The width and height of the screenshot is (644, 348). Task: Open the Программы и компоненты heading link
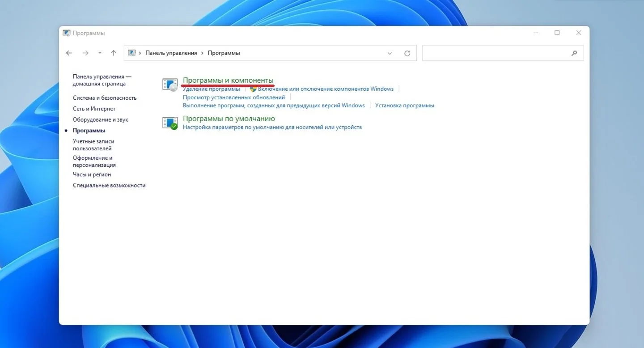[x=228, y=80]
